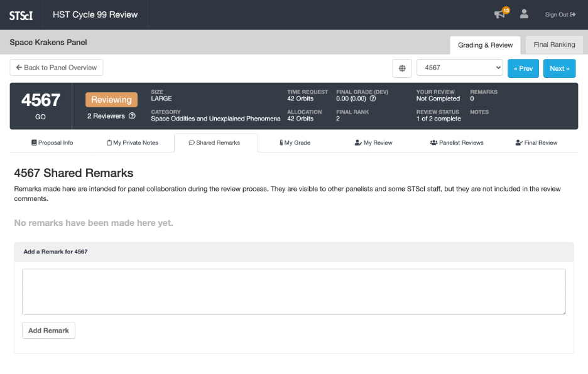Open the Proposal Info tab
The image size is (588, 374).
tap(52, 143)
